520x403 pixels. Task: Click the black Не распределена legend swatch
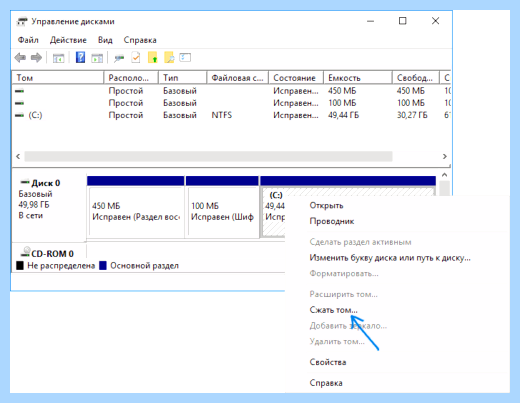click(x=20, y=266)
